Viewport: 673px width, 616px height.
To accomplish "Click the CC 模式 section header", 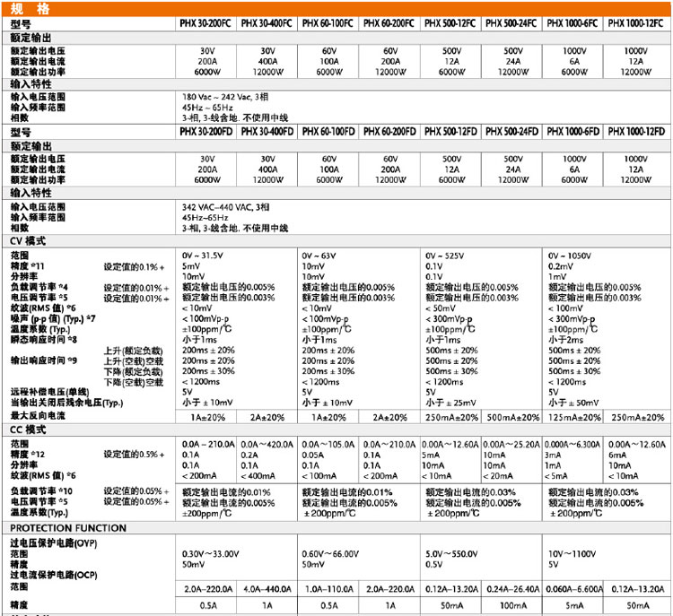I will click(x=28, y=430).
